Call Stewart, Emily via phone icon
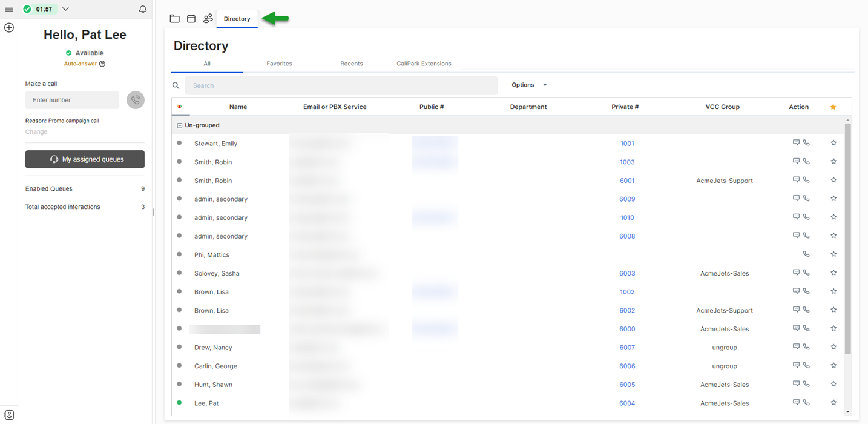 [x=806, y=143]
